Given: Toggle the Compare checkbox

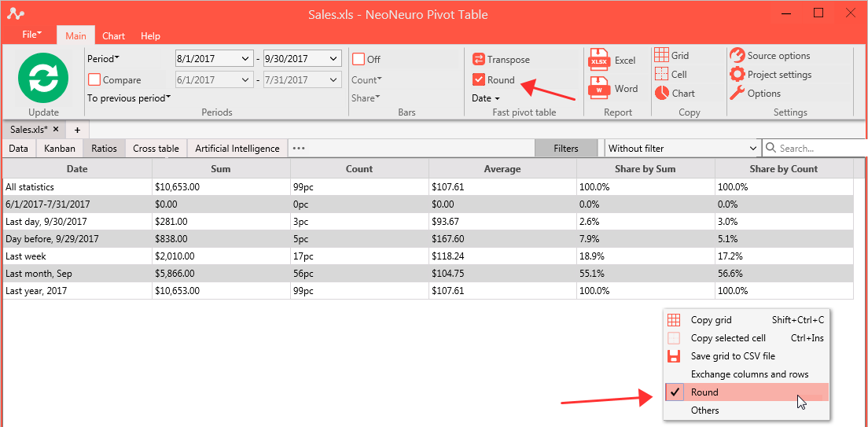Looking at the screenshot, I should click(94, 79).
